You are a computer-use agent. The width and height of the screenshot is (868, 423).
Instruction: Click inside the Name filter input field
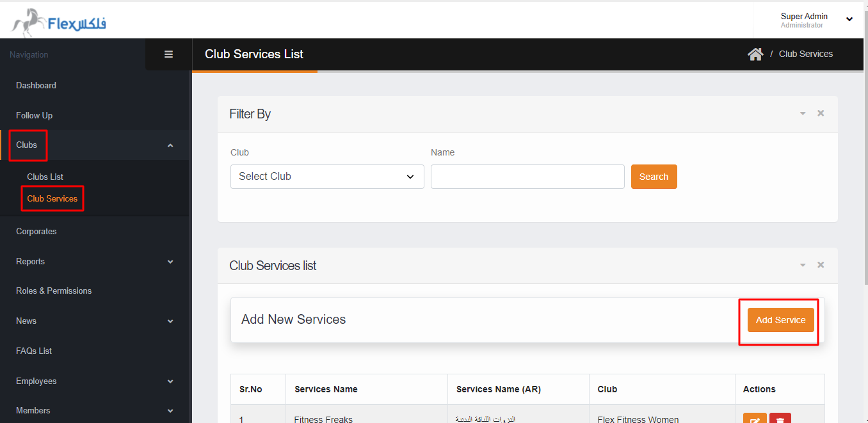(527, 176)
